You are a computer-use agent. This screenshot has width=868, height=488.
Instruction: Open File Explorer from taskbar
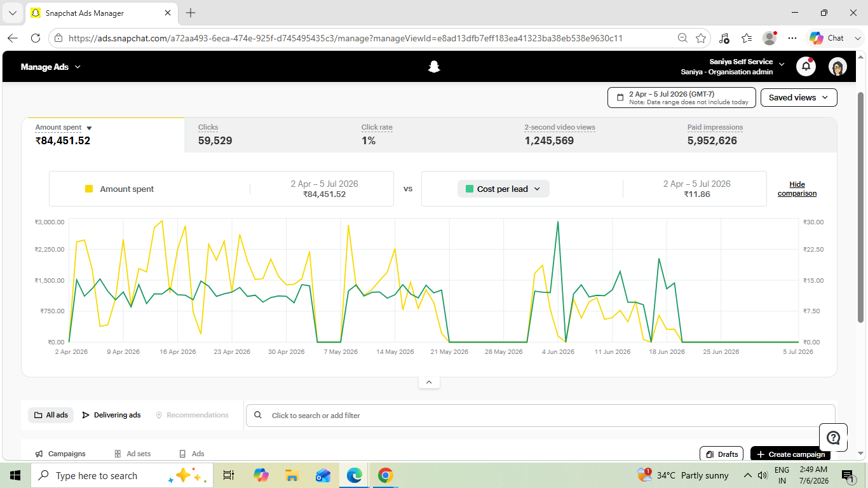click(292, 475)
